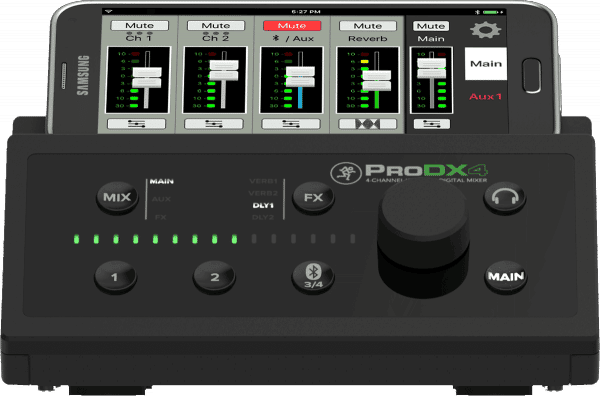Click the battery indicator in status bar

[492, 12]
